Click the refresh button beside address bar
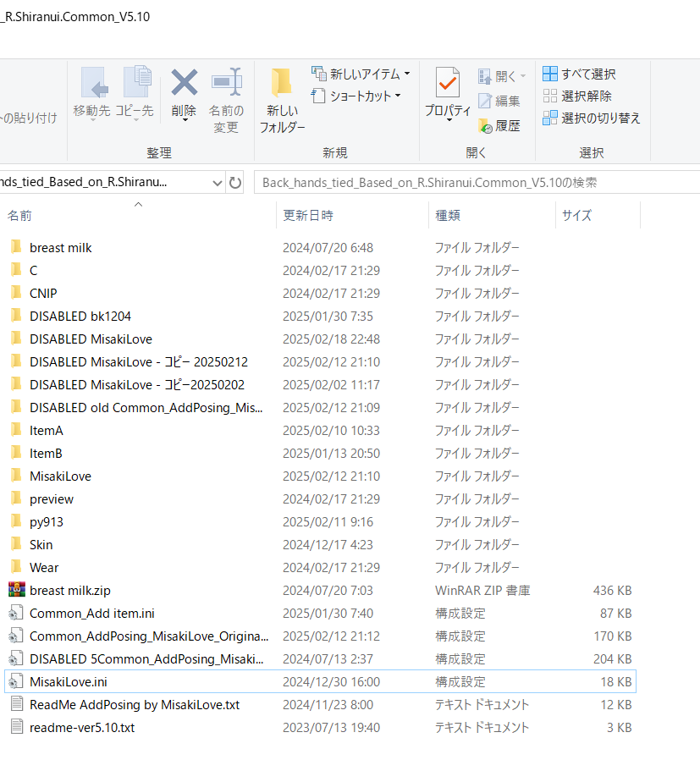Image resolution: width=700 pixels, height=771 pixels. [235, 183]
